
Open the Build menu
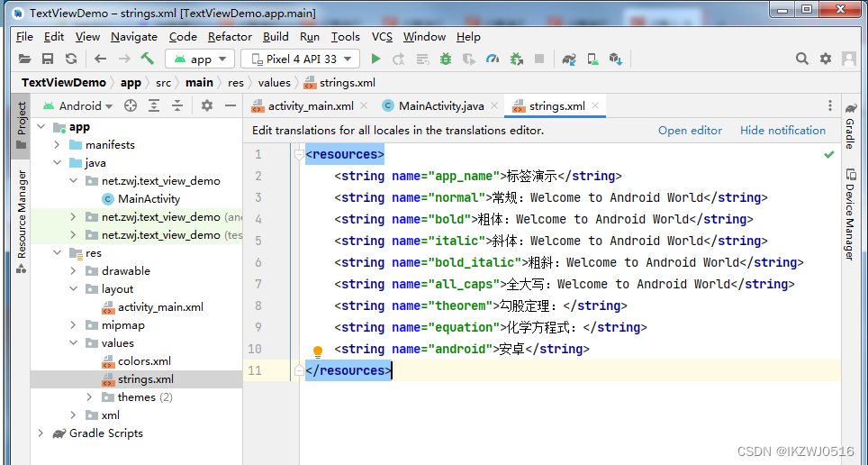pos(276,37)
